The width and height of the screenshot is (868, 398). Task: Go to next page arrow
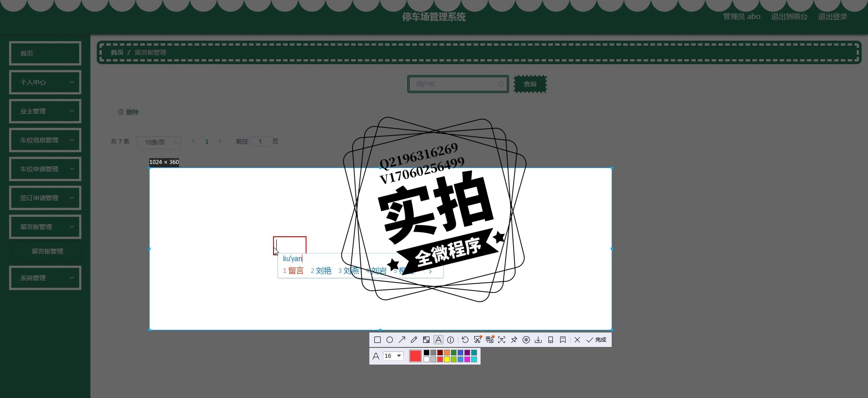[x=220, y=141]
